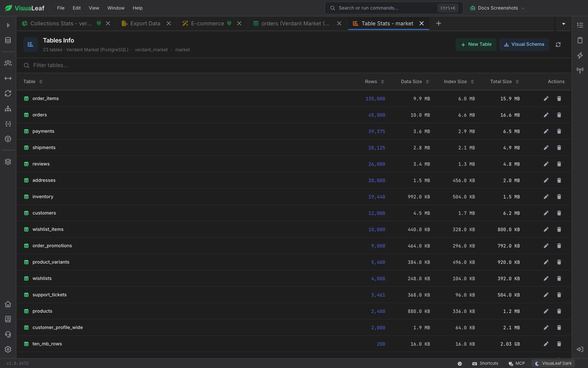The image size is (588, 368).
Task: Open the support headset icon
Action: (8, 334)
